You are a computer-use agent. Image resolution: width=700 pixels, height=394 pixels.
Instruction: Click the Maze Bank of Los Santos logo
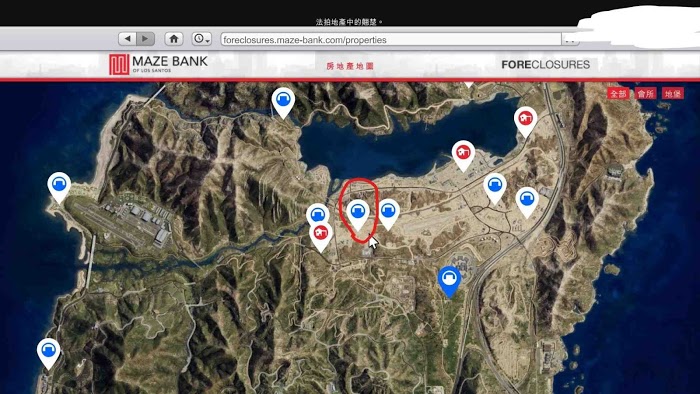(158, 64)
